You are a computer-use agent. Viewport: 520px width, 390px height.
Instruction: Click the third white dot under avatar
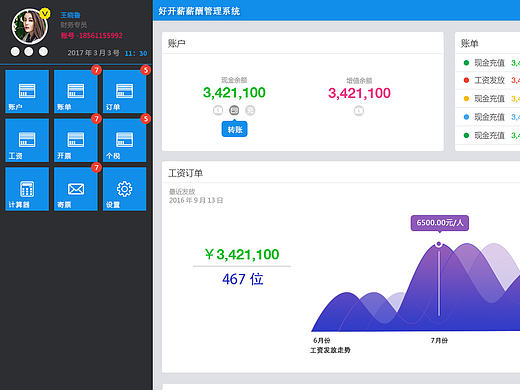(43, 52)
